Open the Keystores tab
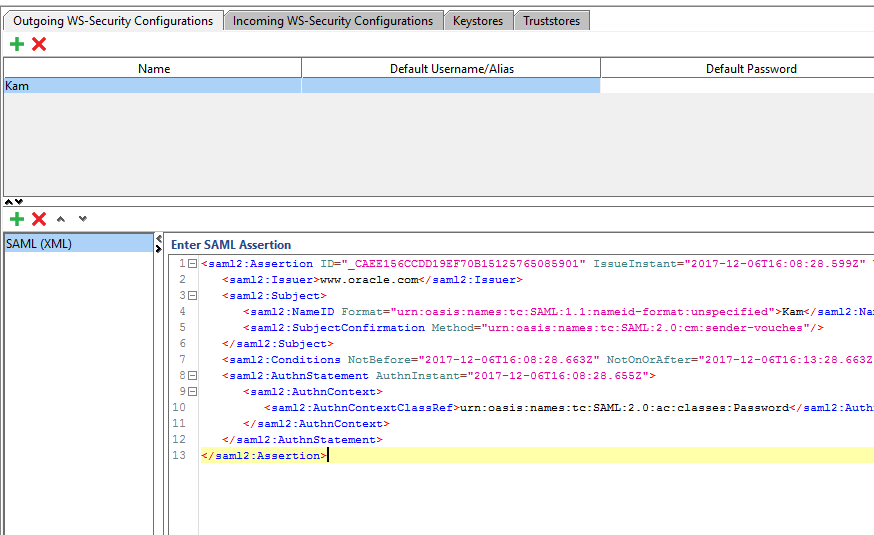The height and width of the screenshot is (535, 874). click(x=479, y=20)
